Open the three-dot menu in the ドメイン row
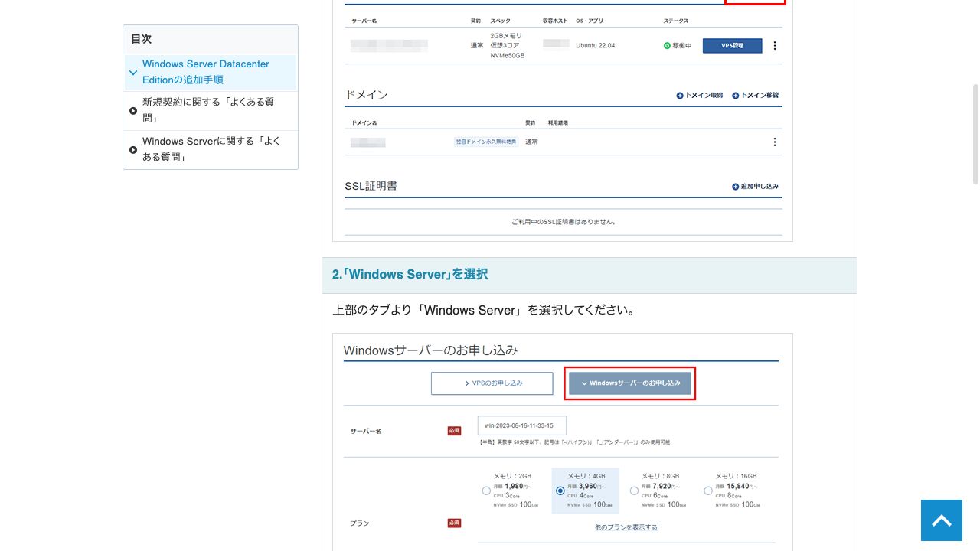Viewport: 980px width, 551px height. click(x=774, y=142)
